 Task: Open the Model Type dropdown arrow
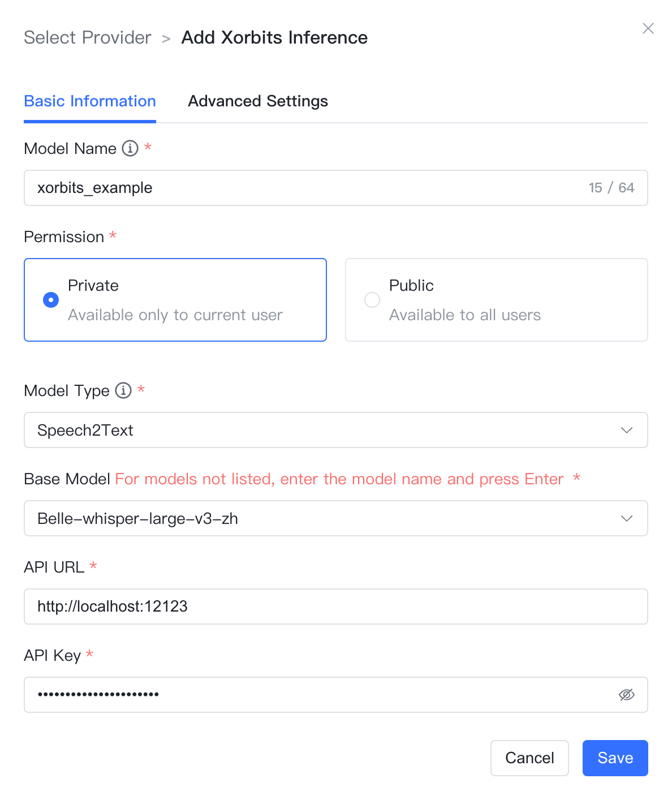click(627, 430)
